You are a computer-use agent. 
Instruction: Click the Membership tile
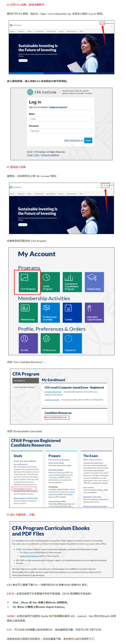pos(28,312)
